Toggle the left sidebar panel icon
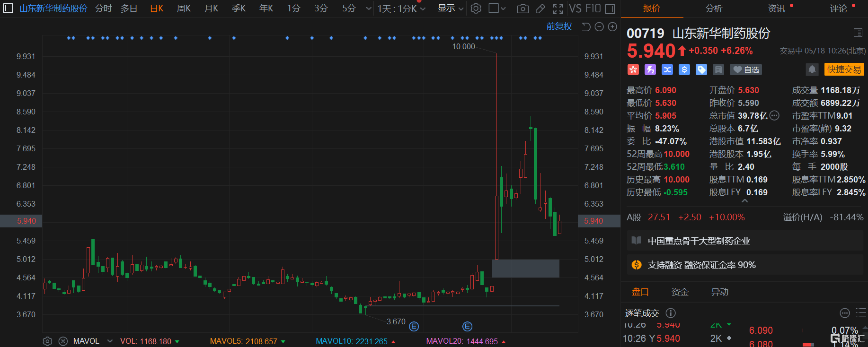The width and height of the screenshot is (868, 347). click(8, 9)
